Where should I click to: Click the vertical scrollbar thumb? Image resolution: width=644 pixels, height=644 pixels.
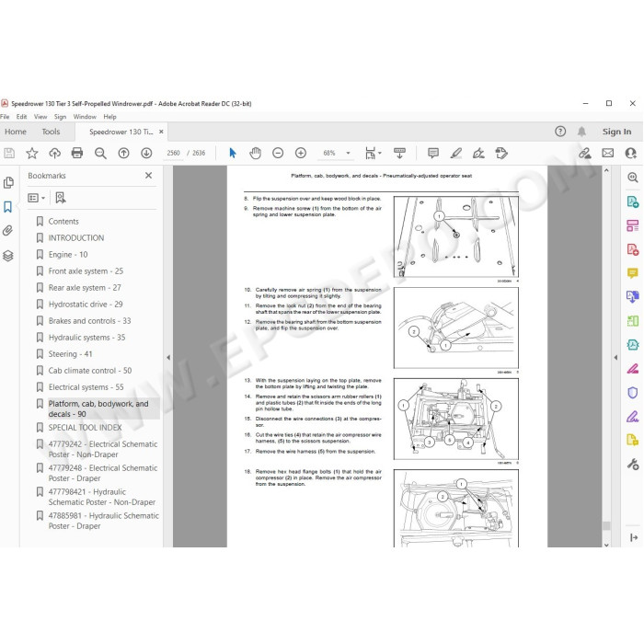606,525
